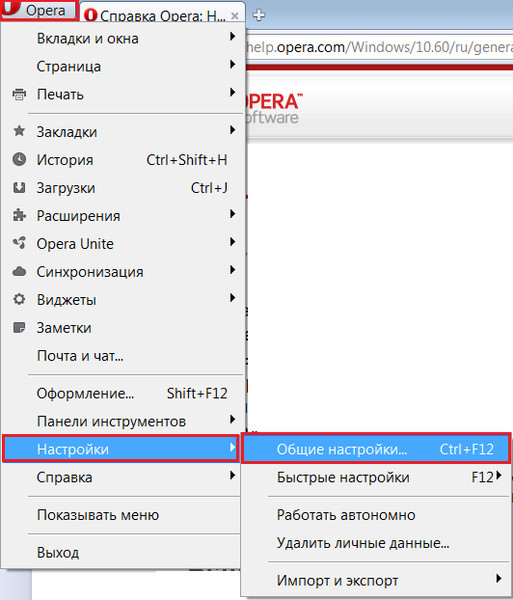Click the gear icon beside Виджеты
Screen dimensions: 513x600
point(19,299)
